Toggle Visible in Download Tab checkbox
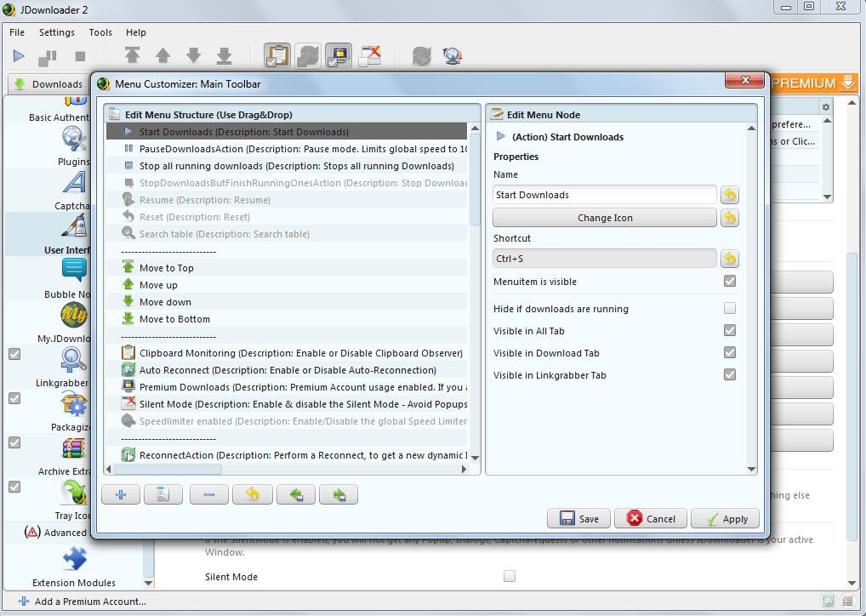 (730, 352)
